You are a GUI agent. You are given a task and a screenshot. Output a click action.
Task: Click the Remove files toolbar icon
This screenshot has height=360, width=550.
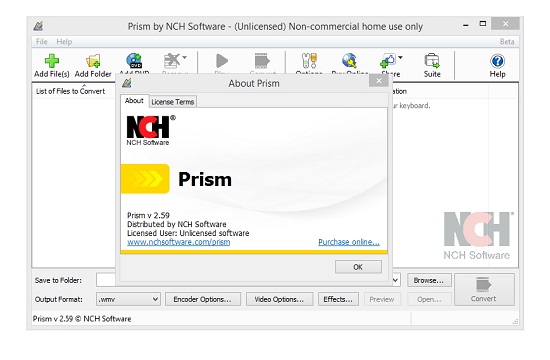pos(172,61)
